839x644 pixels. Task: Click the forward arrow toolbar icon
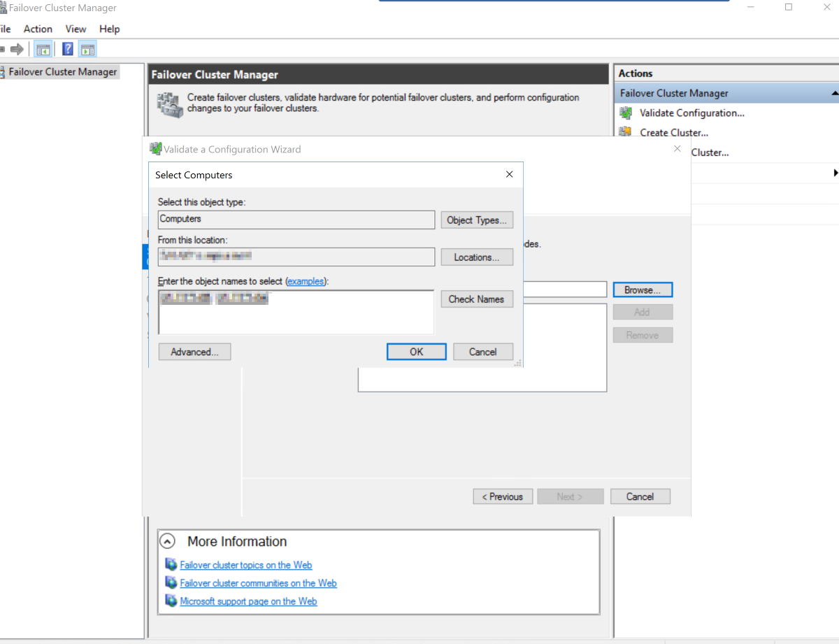point(17,49)
